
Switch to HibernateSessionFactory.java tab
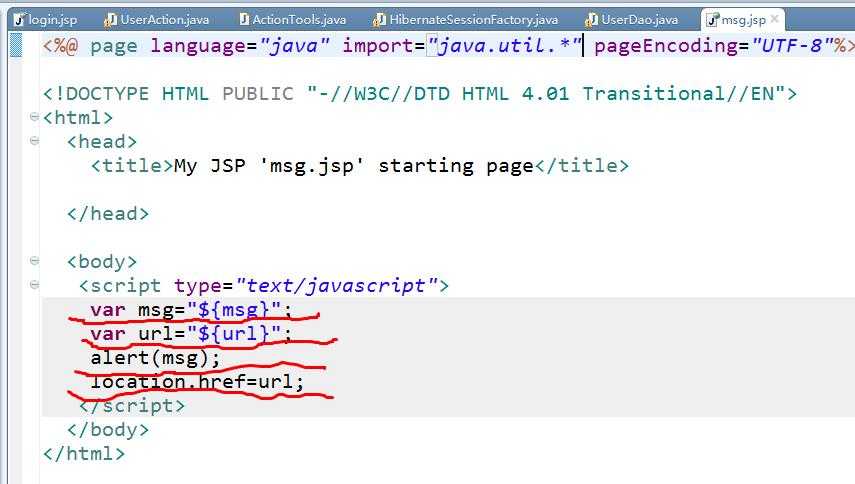(466, 20)
